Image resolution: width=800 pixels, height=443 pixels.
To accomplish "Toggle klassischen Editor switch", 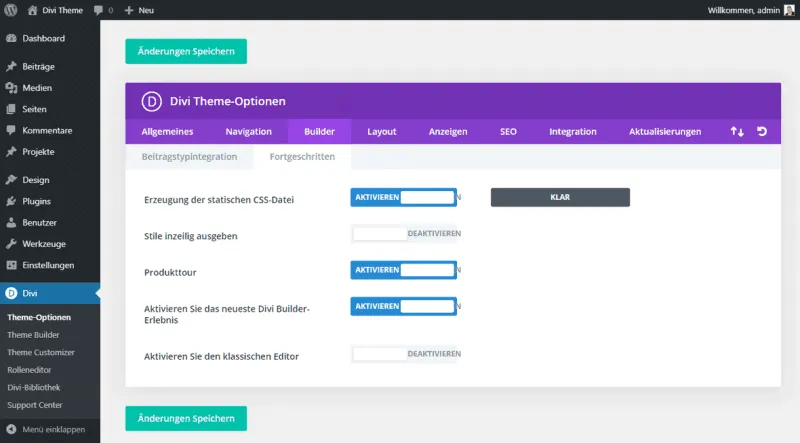I will pos(406,354).
